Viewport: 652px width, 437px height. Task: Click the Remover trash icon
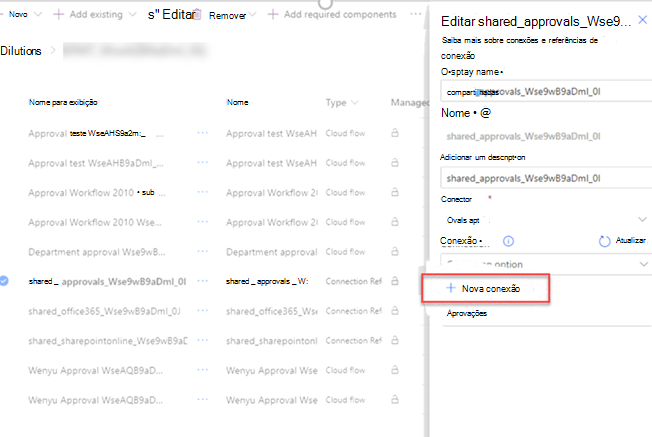click(198, 15)
